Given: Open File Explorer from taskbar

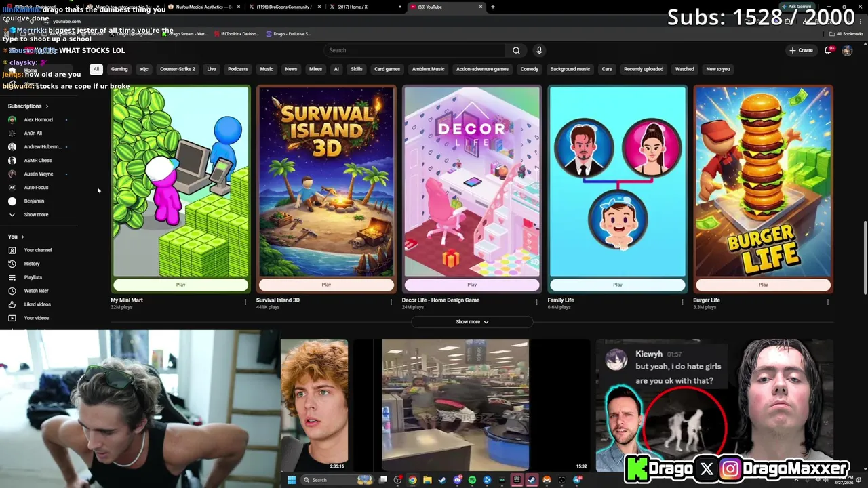Looking at the screenshot, I should (x=427, y=480).
